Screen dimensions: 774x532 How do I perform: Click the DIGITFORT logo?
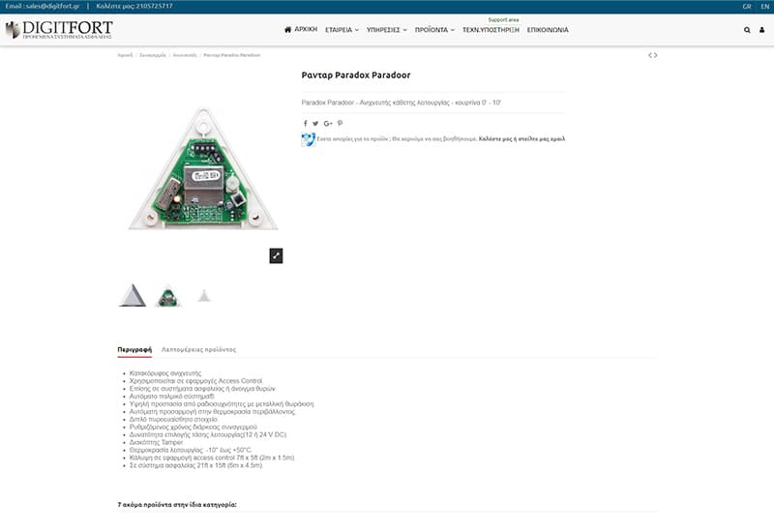click(59, 30)
